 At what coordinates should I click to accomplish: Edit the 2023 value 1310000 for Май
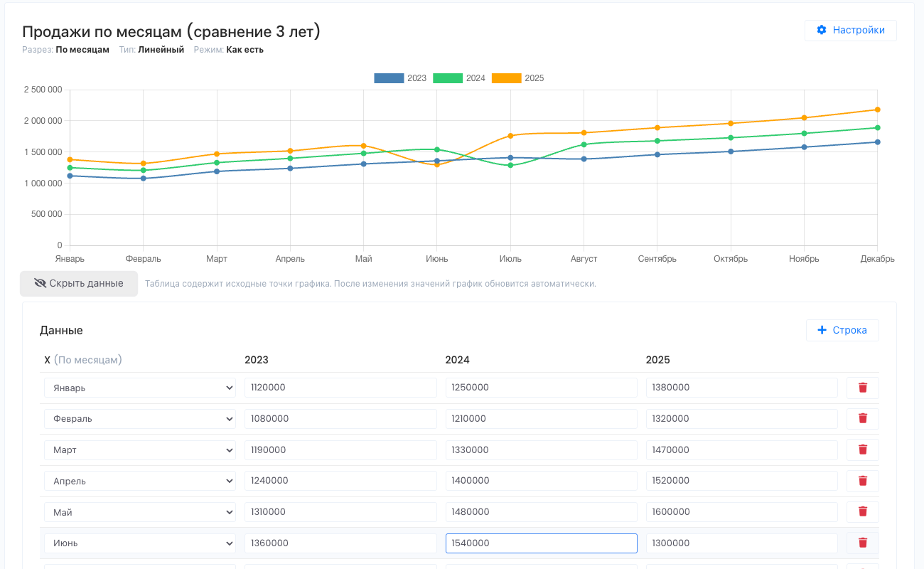coord(340,512)
